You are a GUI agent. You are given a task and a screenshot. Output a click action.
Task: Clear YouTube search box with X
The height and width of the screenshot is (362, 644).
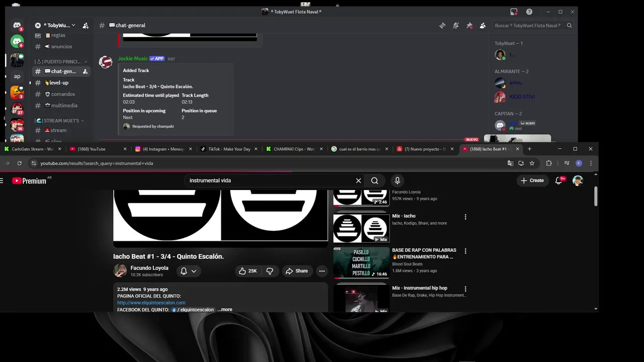[x=358, y=180]
